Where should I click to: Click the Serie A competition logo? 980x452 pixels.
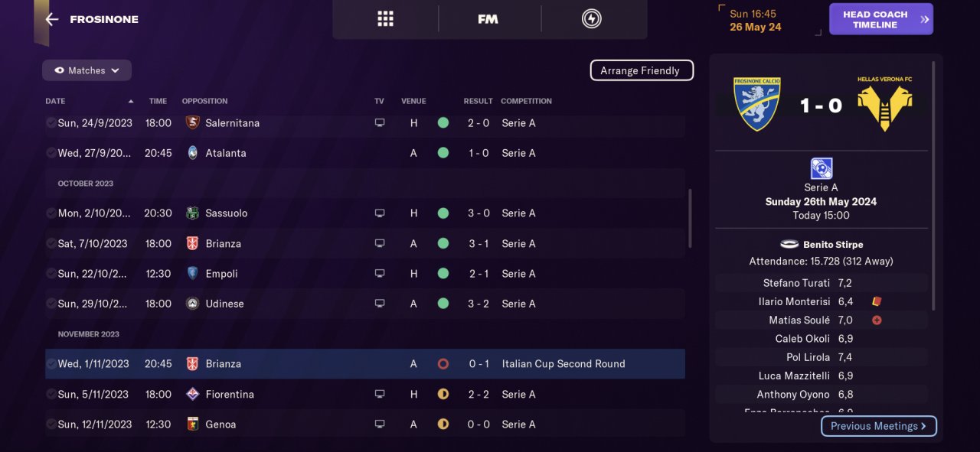(x=821, y=168)
